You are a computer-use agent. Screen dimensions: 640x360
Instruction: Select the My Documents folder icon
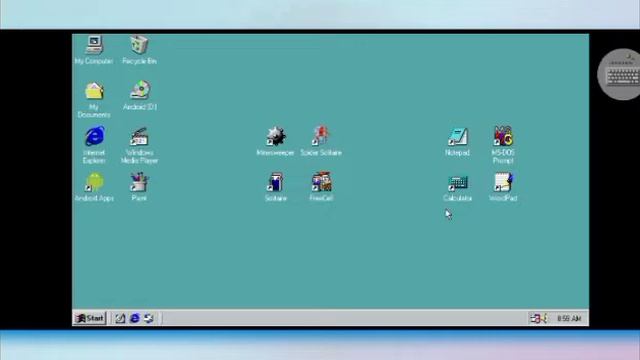click(94, 91)
